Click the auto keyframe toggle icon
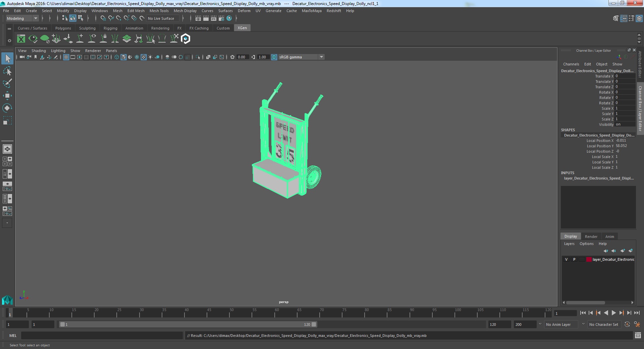This screenshot has width=644, height=349. coord(627,325)
